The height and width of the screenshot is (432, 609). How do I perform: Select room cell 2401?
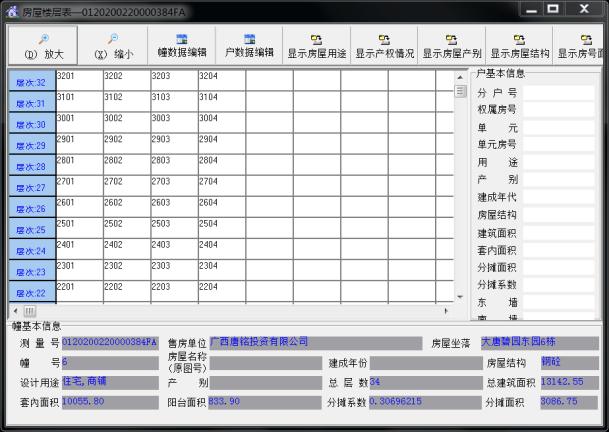coord(80,249)
